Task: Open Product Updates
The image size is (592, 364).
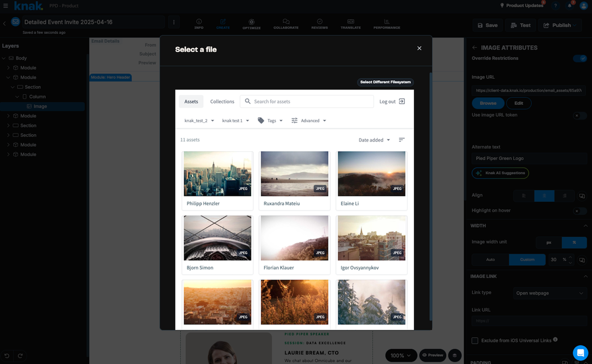Action: pyautogui.click(x=521, y=6)
